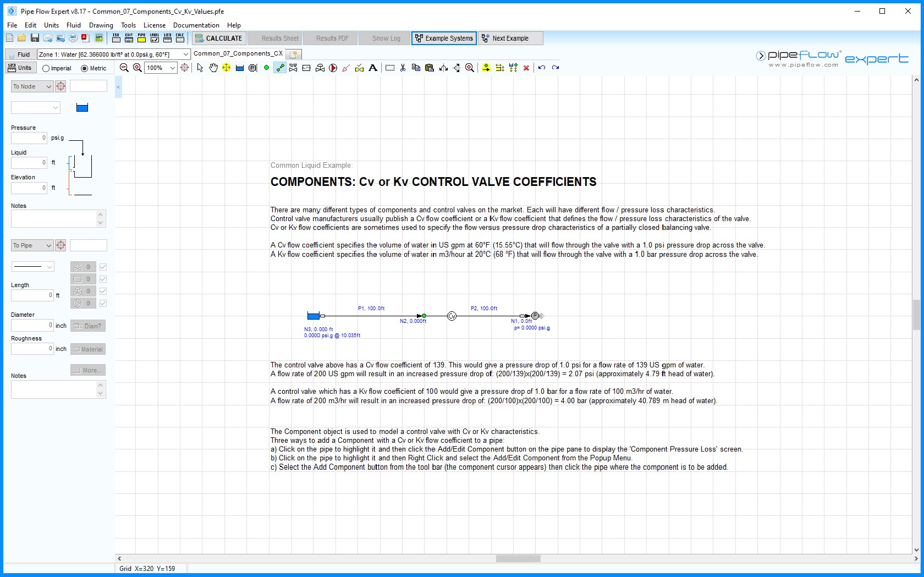Click the Cut scissors icon
The image size is (924, 577).
tap(403, 68)
